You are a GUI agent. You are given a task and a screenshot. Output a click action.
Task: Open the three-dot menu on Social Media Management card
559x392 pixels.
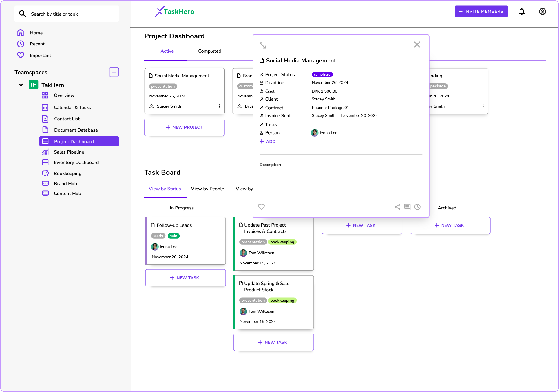220,106
